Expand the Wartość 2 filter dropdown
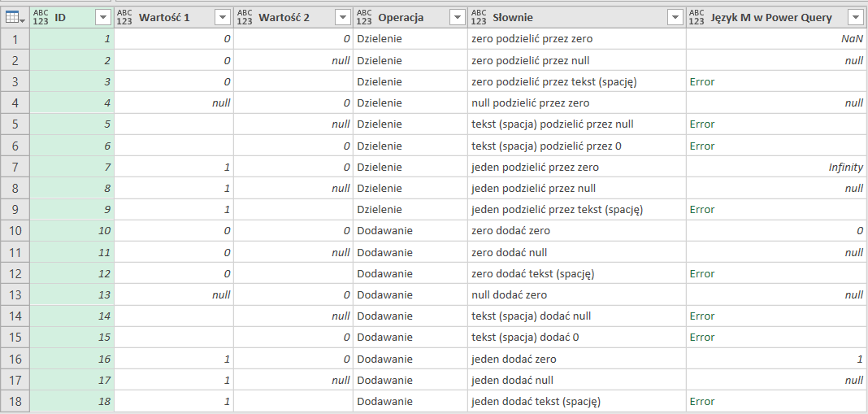This screenshot has width=868, height=414. point(341,18)
